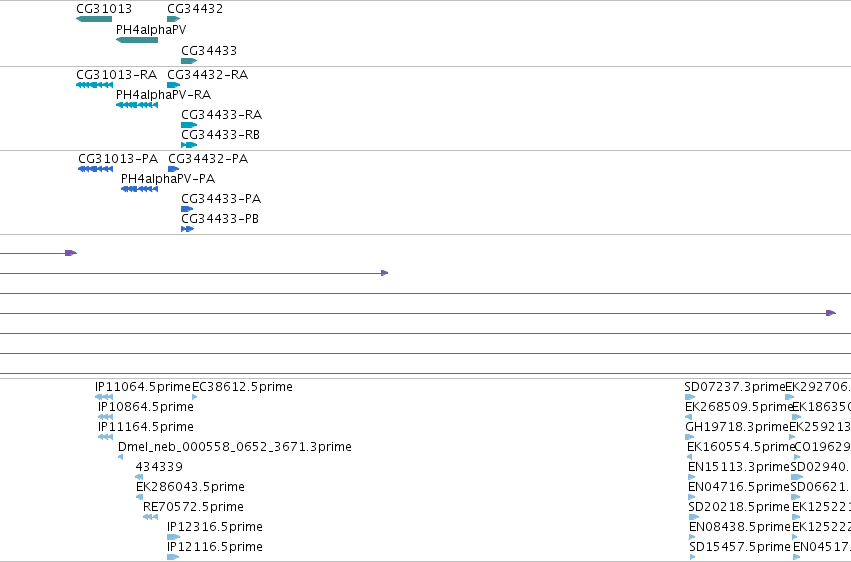
Task: Click the GH19718.3prime label
Action: tap(736, 427)
